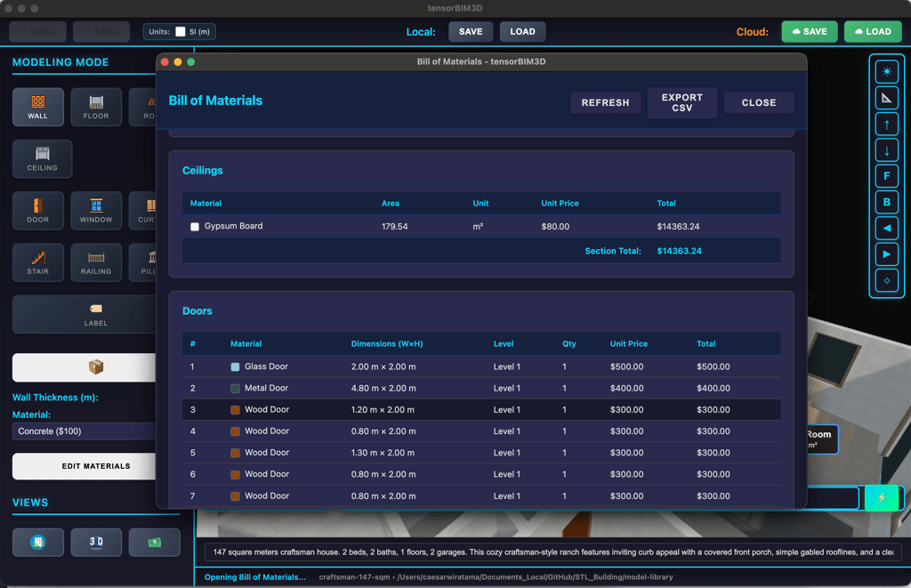911x588 pixels.
Task: Click dimensions 4.80 m × 2.00 m
Action: 383,388
